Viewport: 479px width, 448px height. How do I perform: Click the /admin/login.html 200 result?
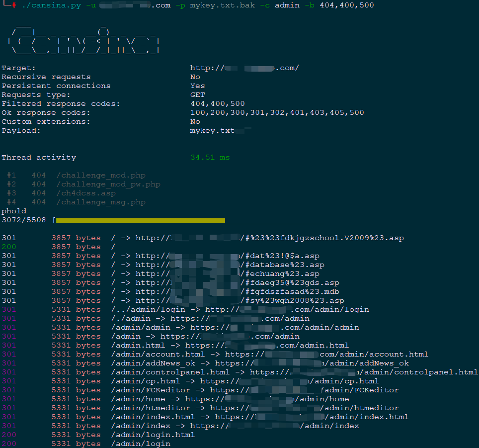coord(153,435)
